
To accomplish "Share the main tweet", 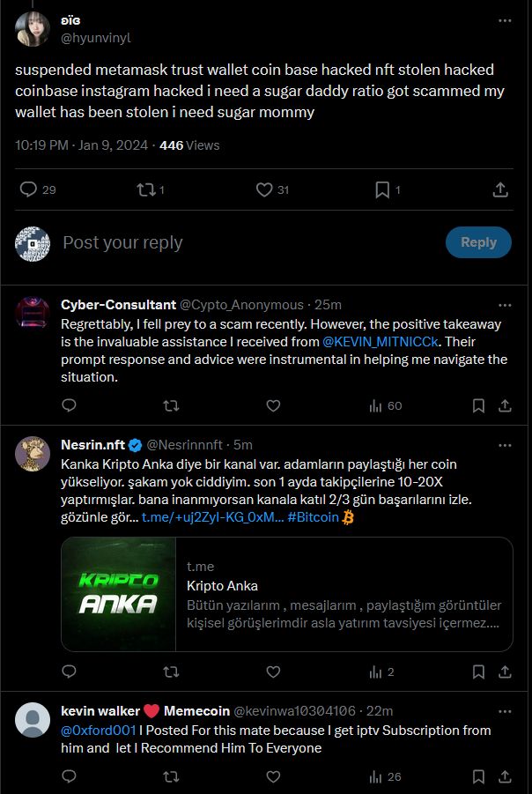I will [499, 189].
